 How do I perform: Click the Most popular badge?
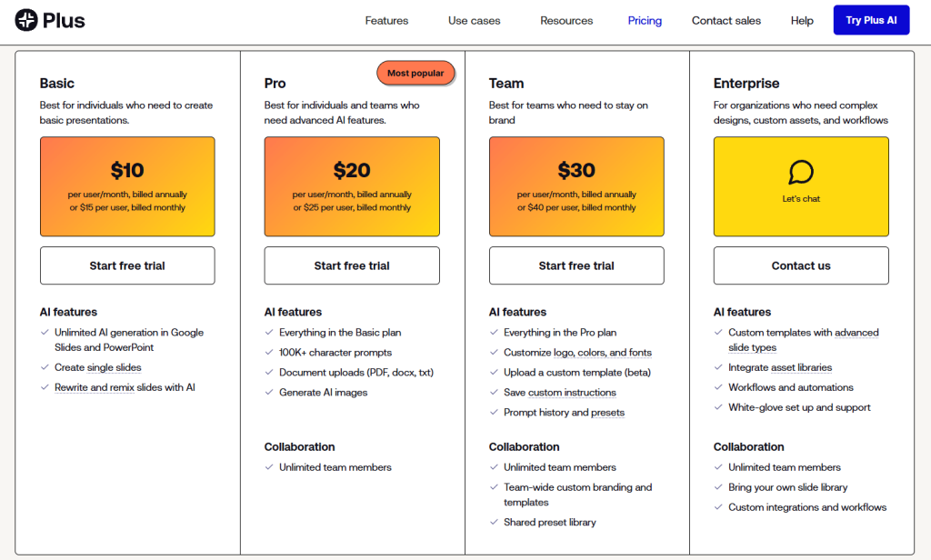pyautogui.click(x=415, y=73)
